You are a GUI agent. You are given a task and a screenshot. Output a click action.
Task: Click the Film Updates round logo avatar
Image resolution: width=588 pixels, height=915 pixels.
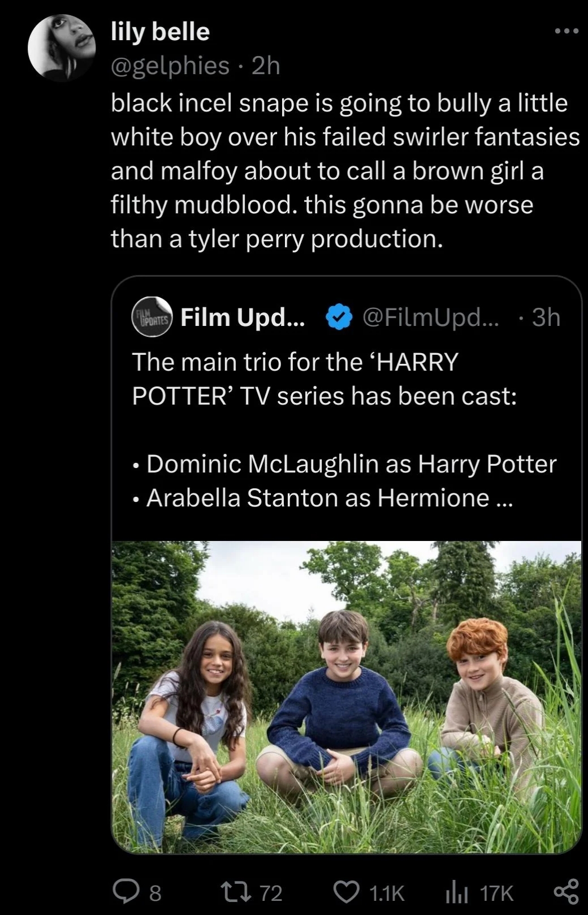point(152,317)
